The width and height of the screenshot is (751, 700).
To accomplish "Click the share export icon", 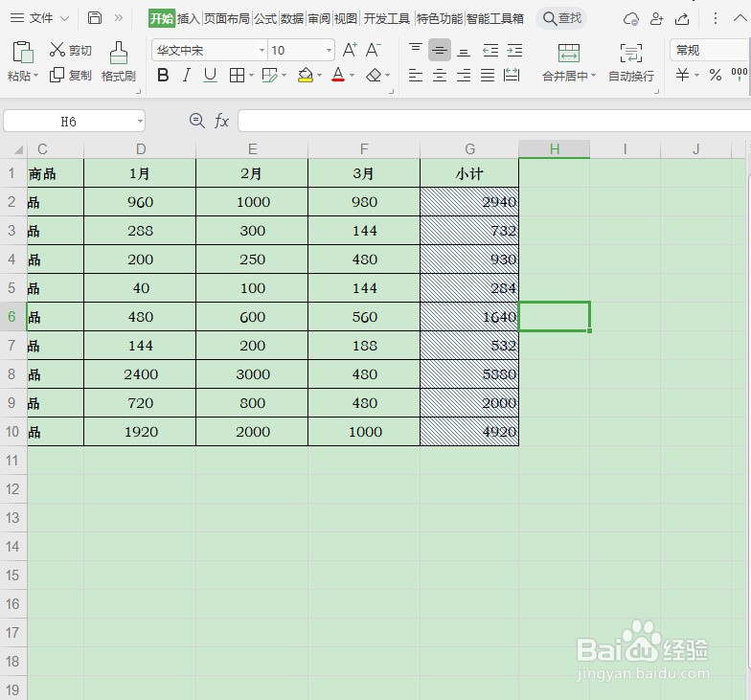I will 682,19.
